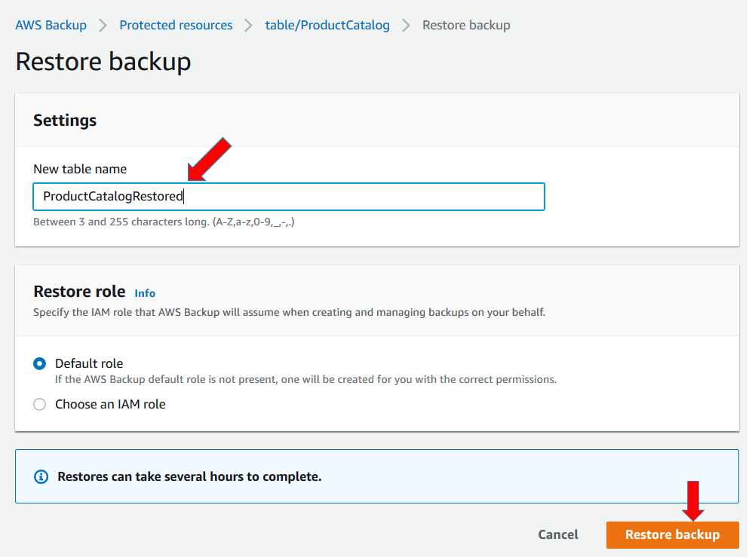This screenshot has width=752, height=560.
Task: Cancel the restore operation
Action: [x=557, y=534]
